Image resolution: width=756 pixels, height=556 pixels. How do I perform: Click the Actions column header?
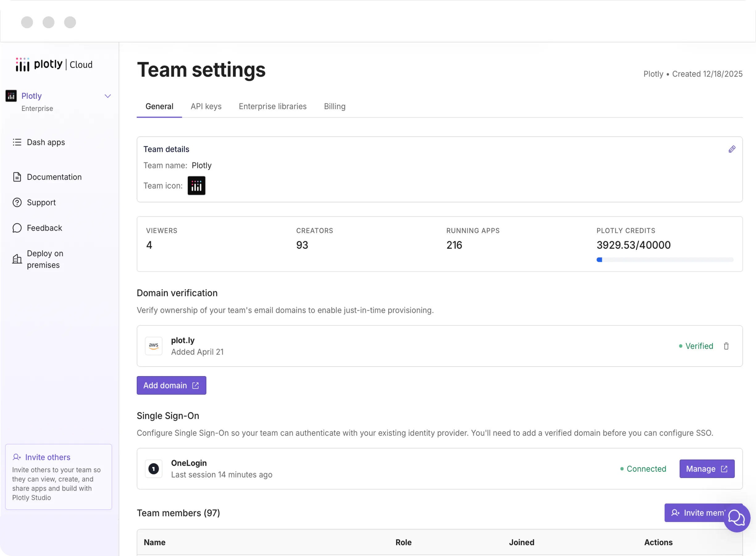click(658, 542)
